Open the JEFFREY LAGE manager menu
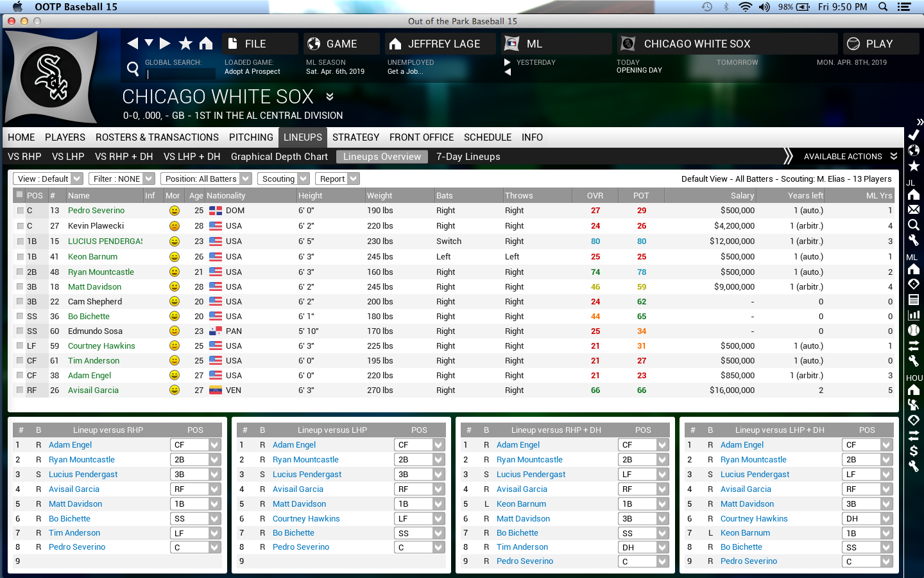The image size is (924, 578). click(440, 44)
